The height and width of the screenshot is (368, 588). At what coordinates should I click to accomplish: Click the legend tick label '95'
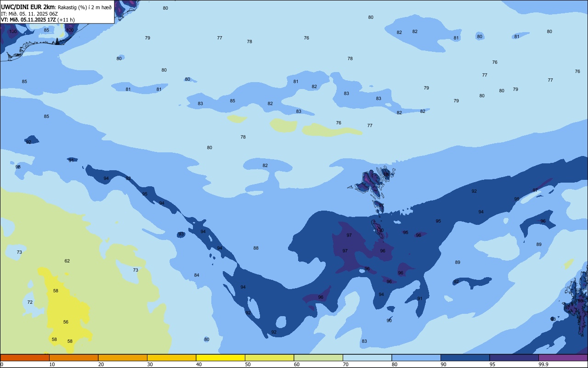pyautogui.click(x=492, y=364)
